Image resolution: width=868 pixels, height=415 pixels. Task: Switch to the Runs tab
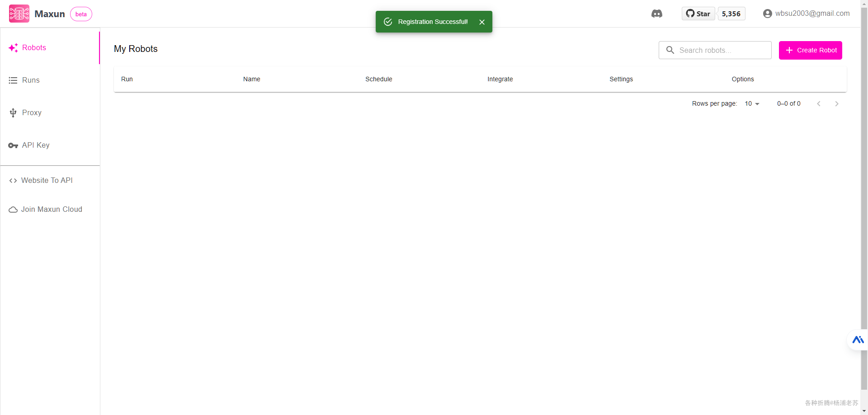(x=50, y=80)
